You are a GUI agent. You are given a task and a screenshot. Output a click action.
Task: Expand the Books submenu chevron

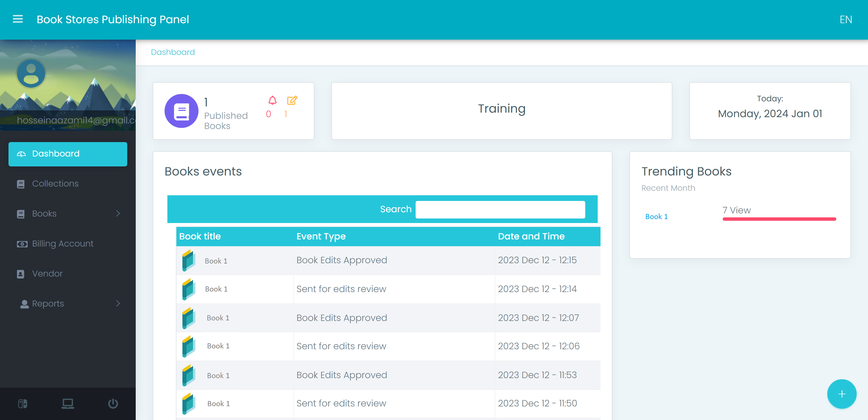coord(118,214)
